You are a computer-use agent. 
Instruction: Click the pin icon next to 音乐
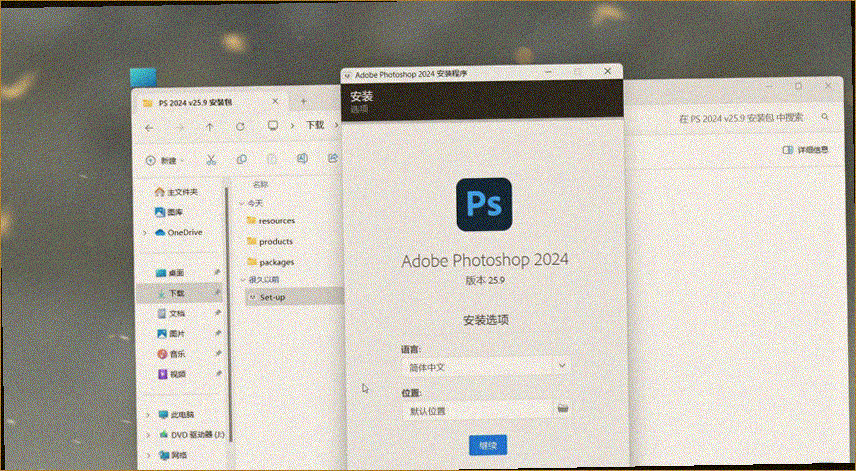pyautogui.click(x=218, y=353)
